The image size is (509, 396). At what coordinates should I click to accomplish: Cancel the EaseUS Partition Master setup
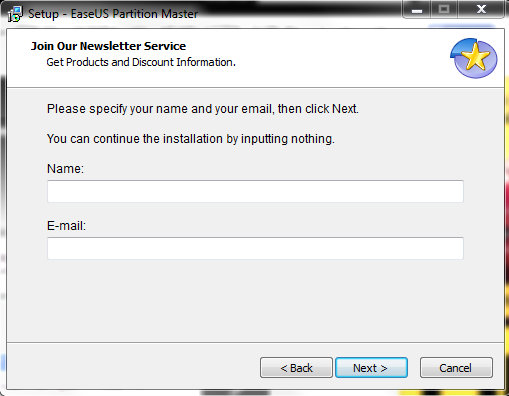[x=456, y=368]
